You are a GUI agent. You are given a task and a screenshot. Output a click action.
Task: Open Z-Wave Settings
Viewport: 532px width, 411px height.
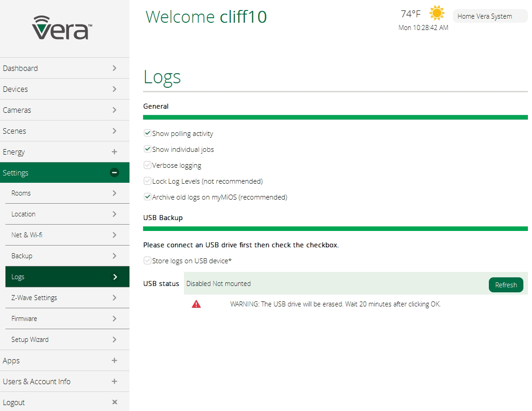point(67,297)
